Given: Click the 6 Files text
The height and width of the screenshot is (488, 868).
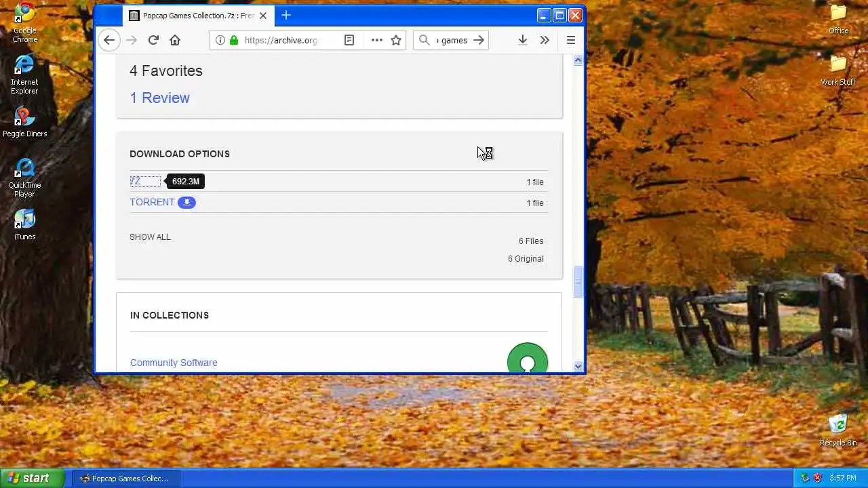Looking at the screenshot, I should (x=531, y=241).
